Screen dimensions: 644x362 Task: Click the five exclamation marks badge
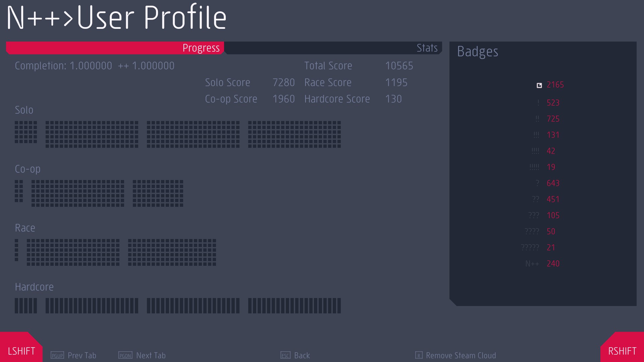click(534, 167)
